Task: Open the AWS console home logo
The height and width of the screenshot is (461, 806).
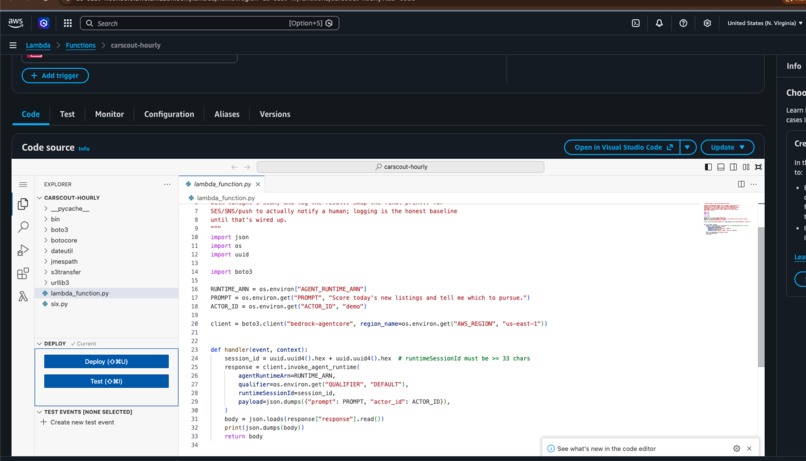Action: (15, 23)
